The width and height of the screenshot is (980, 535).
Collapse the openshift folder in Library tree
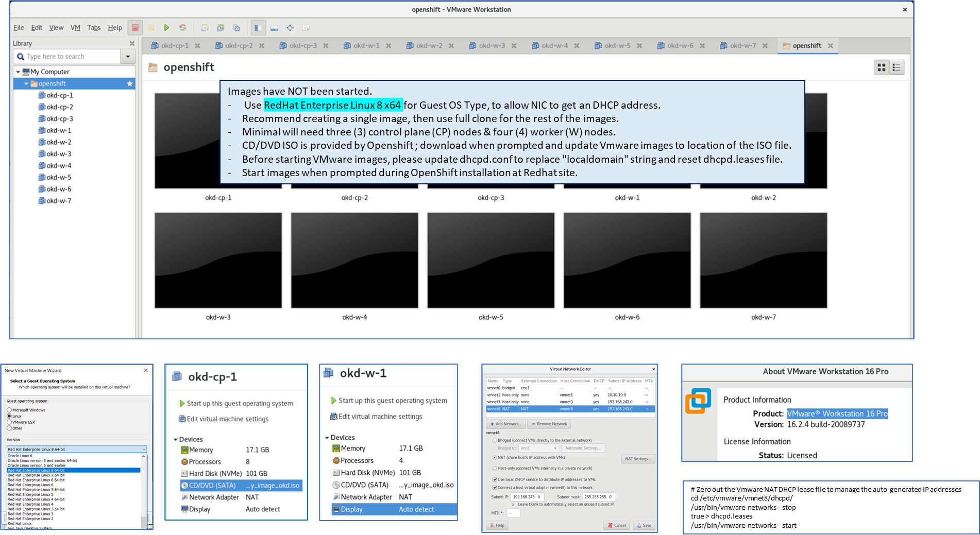(26, 83)
